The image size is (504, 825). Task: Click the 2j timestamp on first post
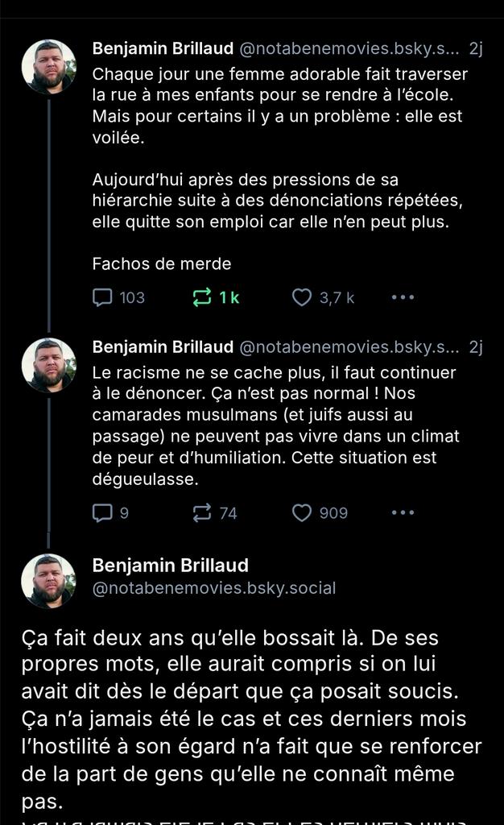pos(476,48)
